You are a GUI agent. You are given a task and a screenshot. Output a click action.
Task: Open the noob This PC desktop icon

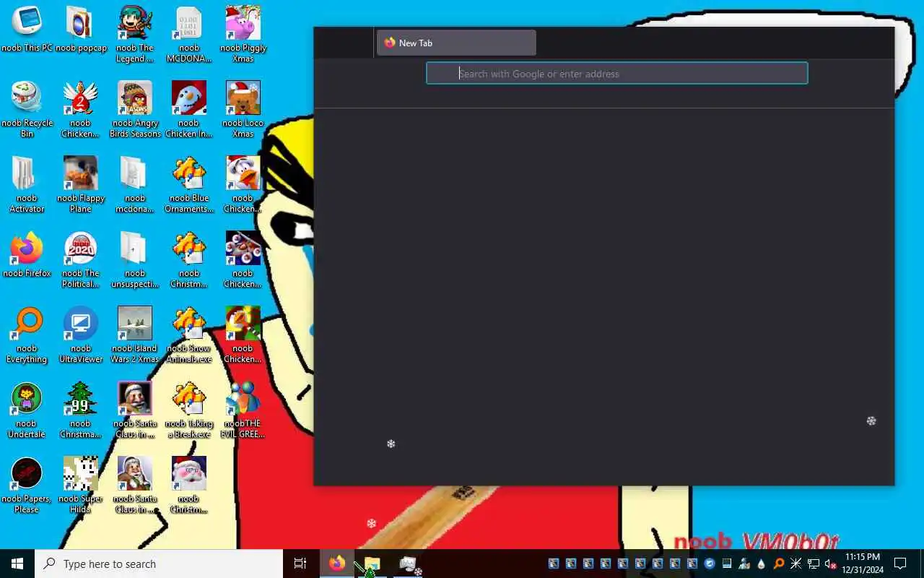[27, 30]
